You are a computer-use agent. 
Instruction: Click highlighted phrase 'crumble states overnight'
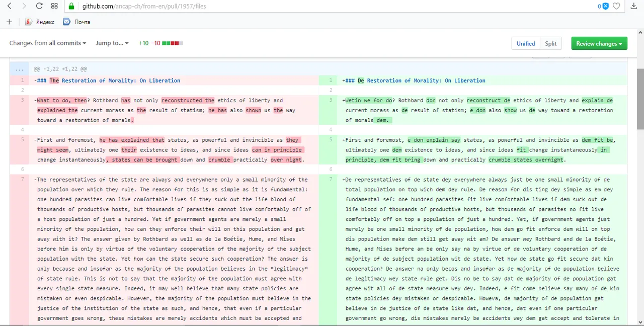point(526,159)
